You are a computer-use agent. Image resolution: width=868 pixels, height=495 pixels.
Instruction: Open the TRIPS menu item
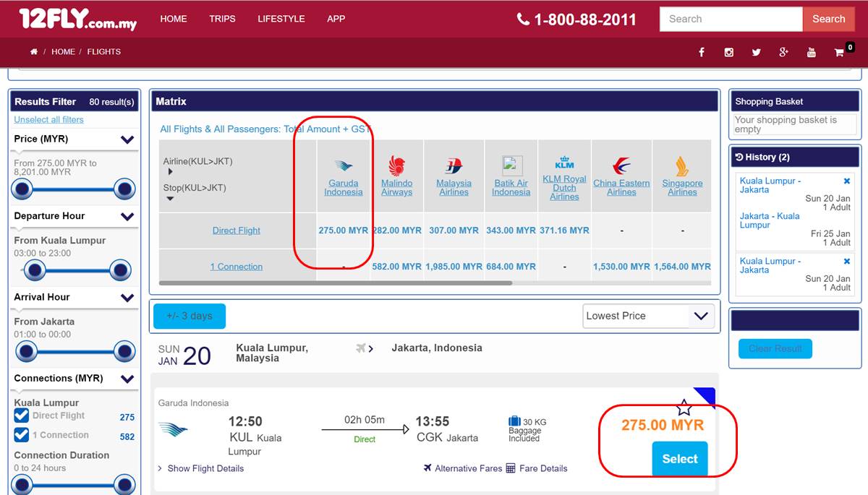[x=222, y=19]
